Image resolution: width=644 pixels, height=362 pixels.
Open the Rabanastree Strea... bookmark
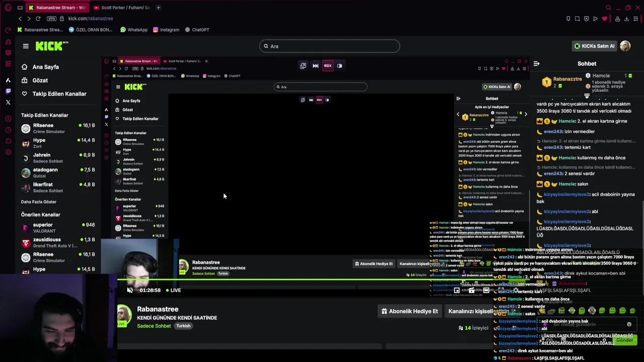(40, 30)
